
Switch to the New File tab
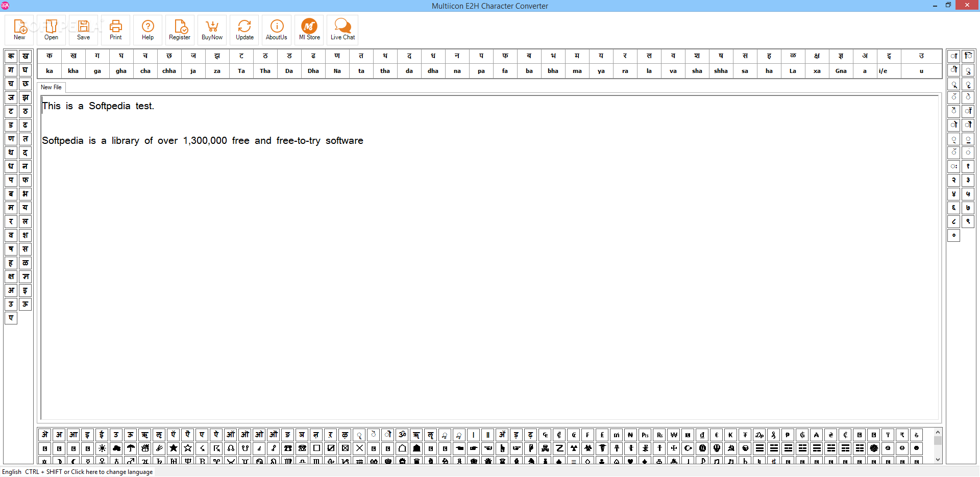[x=51, y=87]
